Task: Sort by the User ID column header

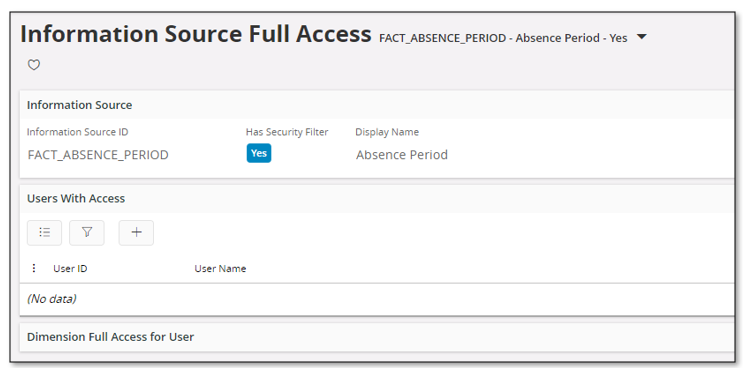Action: pos(70,269)
